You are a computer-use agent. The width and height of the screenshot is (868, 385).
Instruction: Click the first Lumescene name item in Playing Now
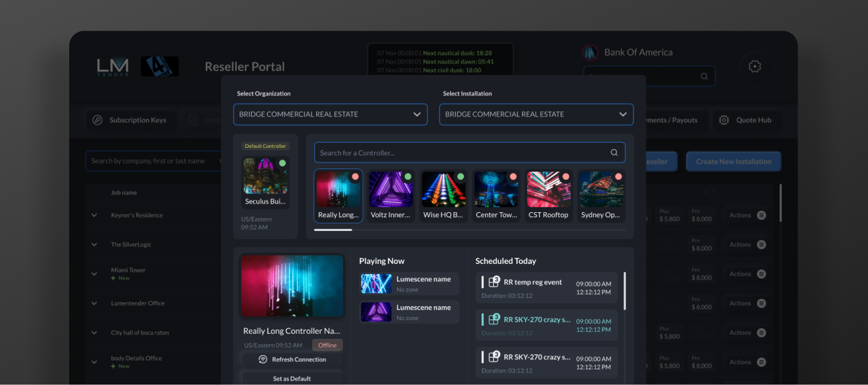pyautogui.click(x=410, y=284)
